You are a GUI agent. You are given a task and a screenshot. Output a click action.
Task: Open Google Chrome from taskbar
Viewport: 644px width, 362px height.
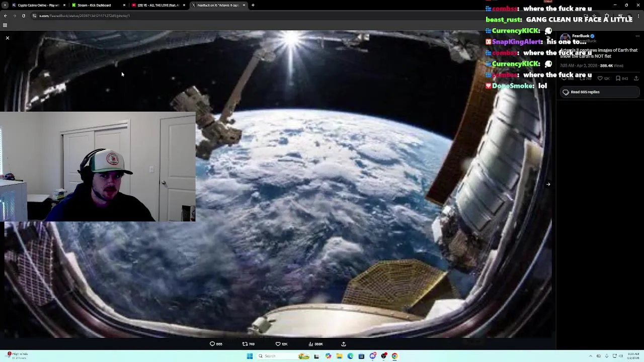click(394, 356)
